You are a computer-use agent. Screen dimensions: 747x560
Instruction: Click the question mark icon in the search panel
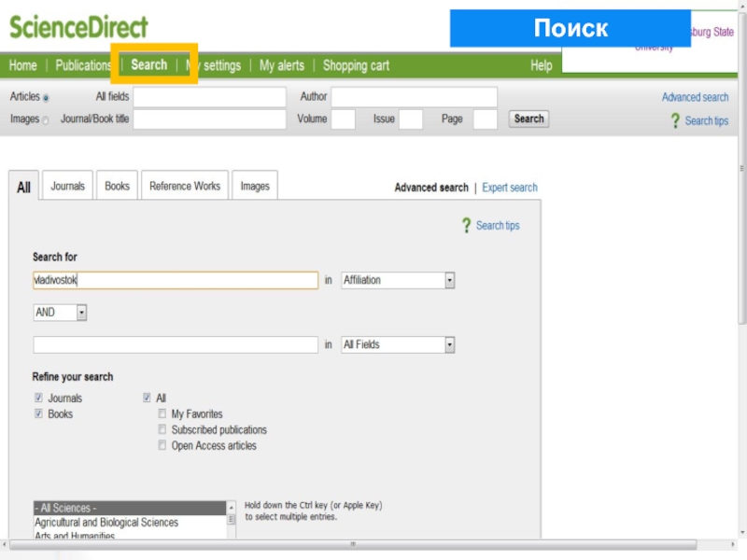(466, 225)
